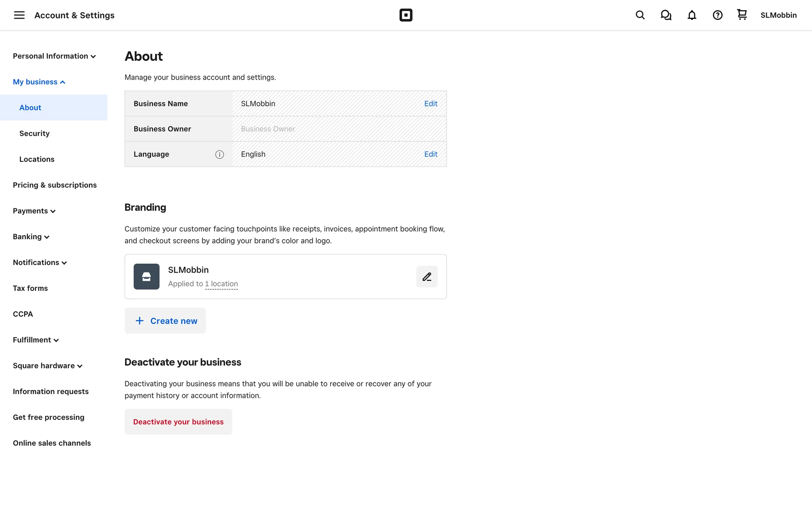Expand the Square hardware section

coord(47,366)
